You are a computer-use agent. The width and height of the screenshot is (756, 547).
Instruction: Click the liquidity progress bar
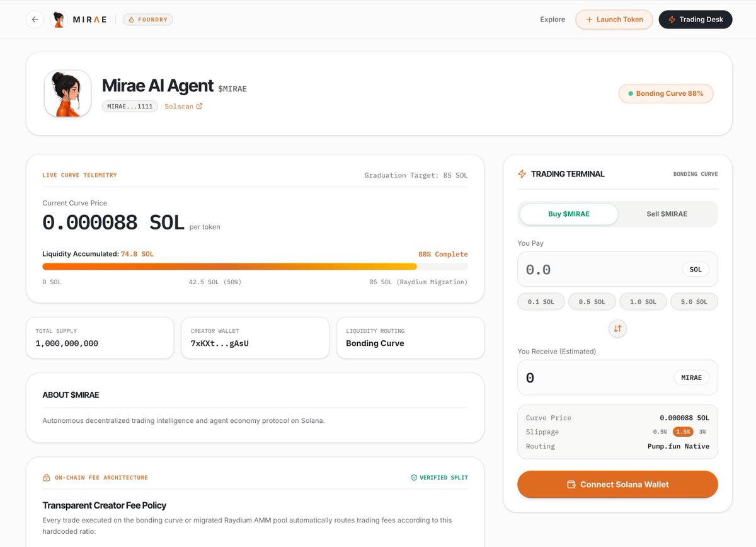pyautogui.click(x=255, y=267)
